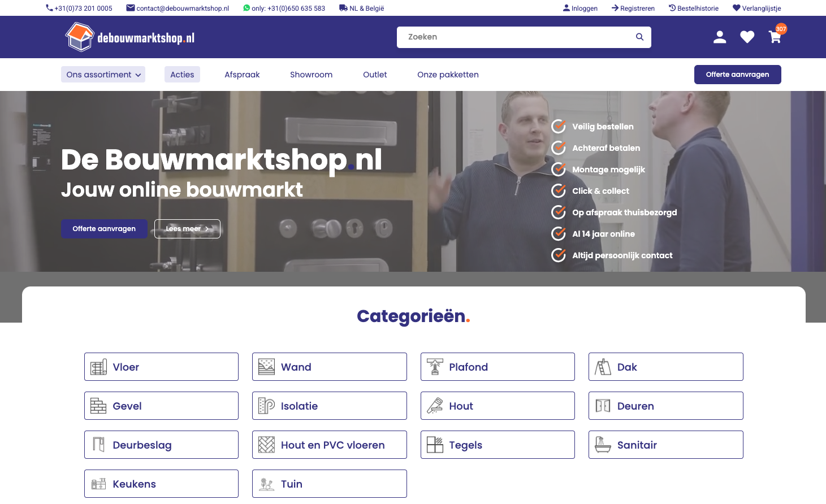
Task: Open the Isolatie category
Action: [330, 406]
